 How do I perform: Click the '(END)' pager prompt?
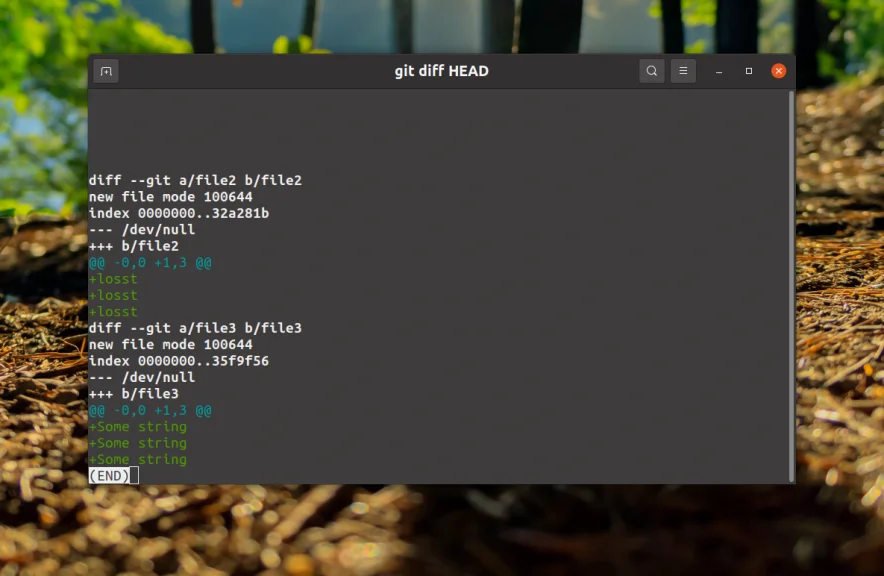click(109, 476)
